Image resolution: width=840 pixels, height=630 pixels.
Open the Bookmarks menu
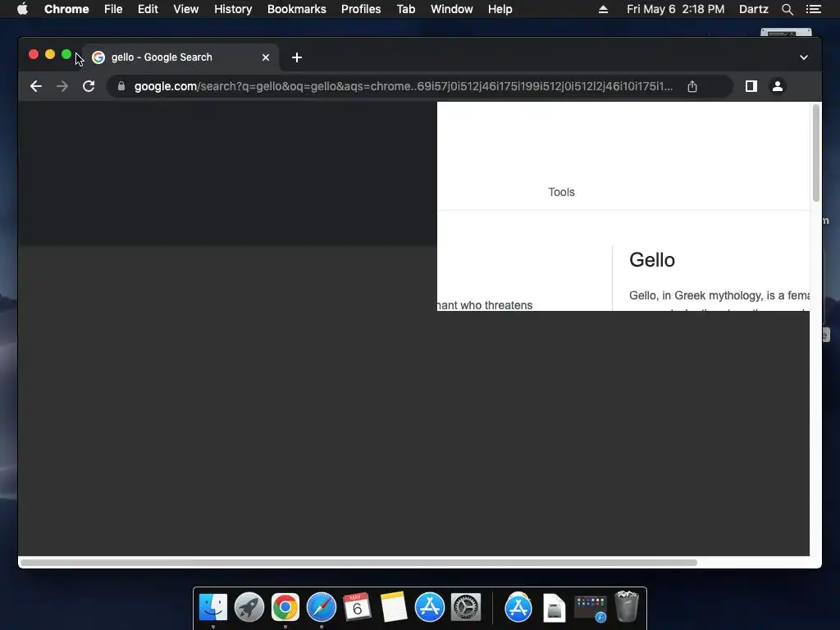coord(297,9)
